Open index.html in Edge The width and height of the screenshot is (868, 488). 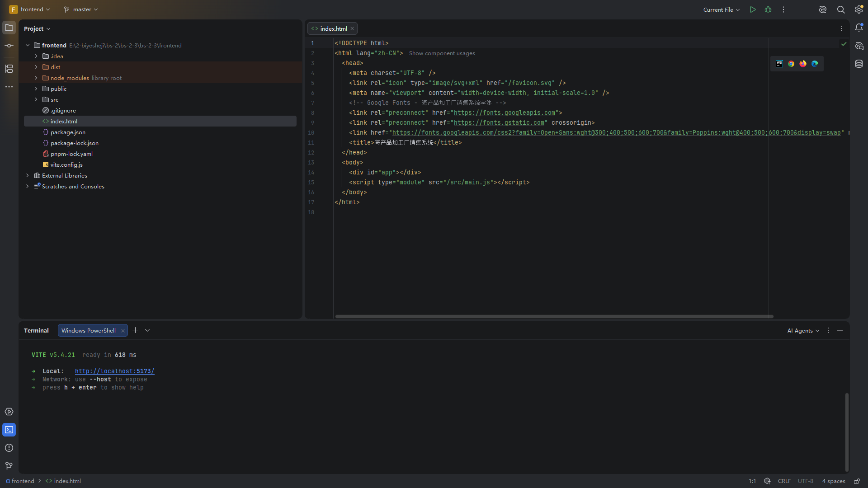pyautogui.click(x=815, y=64)
